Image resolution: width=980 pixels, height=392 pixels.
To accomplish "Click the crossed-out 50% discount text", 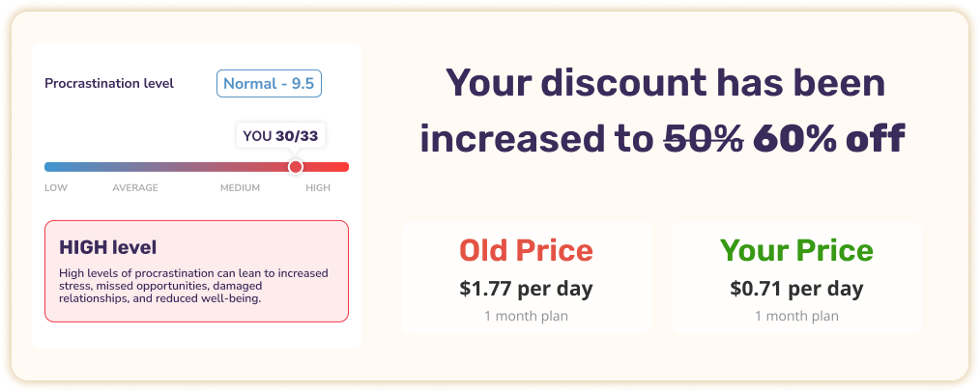I will [x=703, y=140].
